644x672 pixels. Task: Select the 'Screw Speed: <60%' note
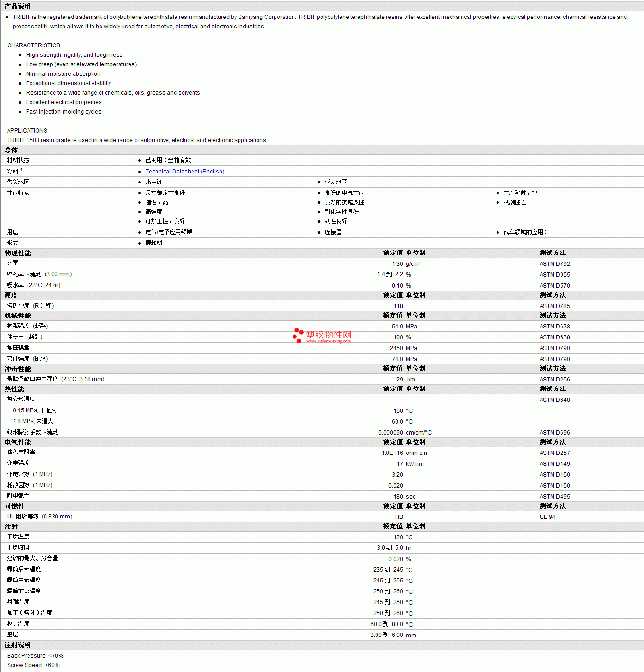(x=33, y=665)
